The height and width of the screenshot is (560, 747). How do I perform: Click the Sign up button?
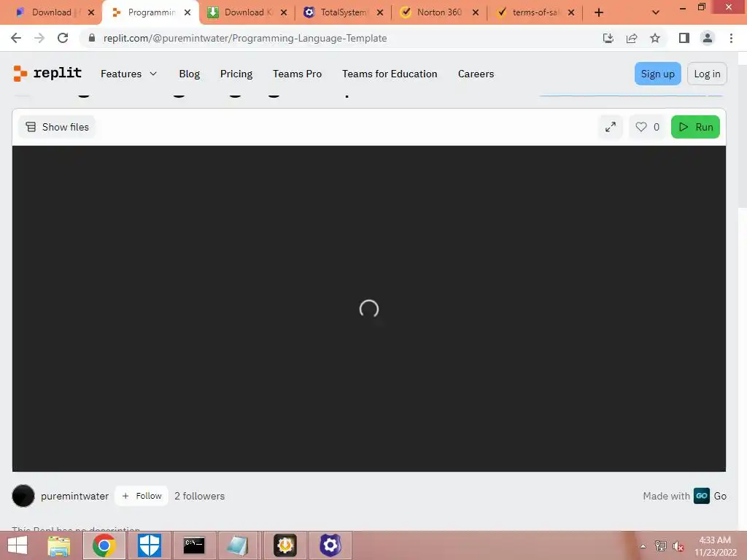tap(657, 74)
